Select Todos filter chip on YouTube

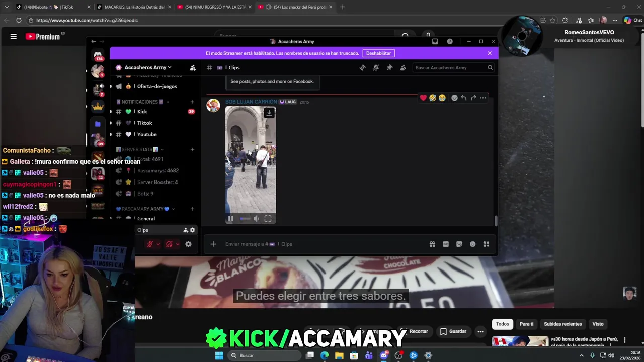coord(503,324)
